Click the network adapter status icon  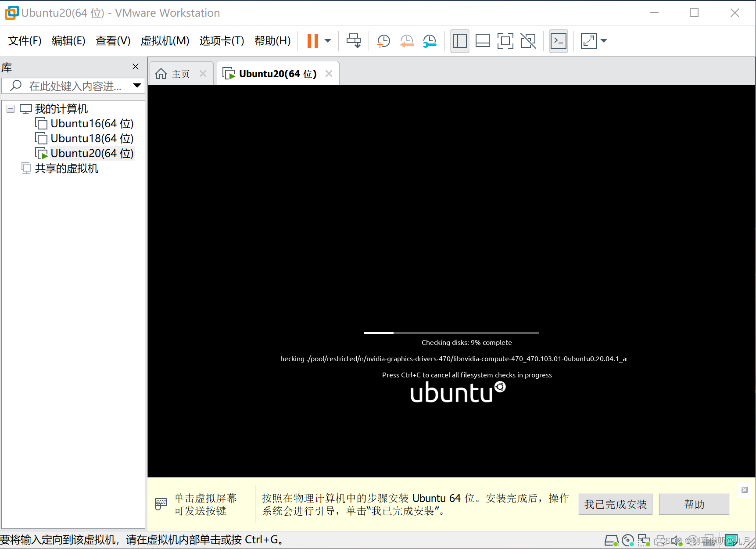(x=644, y=541)
